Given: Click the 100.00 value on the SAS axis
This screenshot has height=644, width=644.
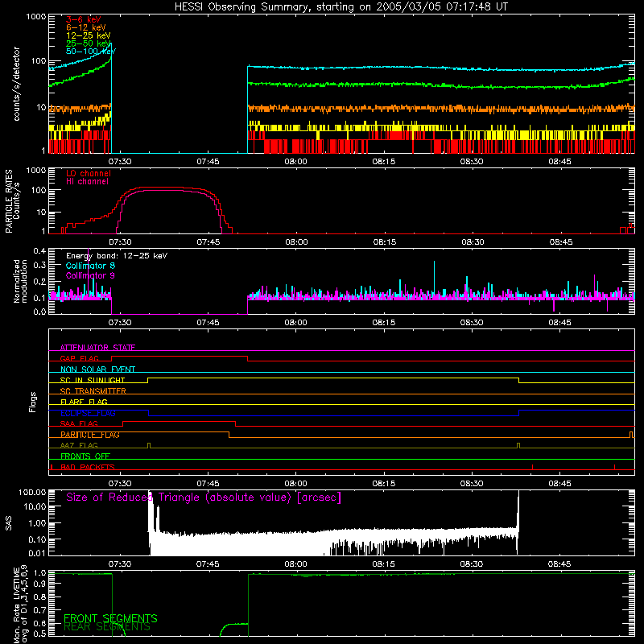Looking at the screenshot, I should tap(32, 492).
